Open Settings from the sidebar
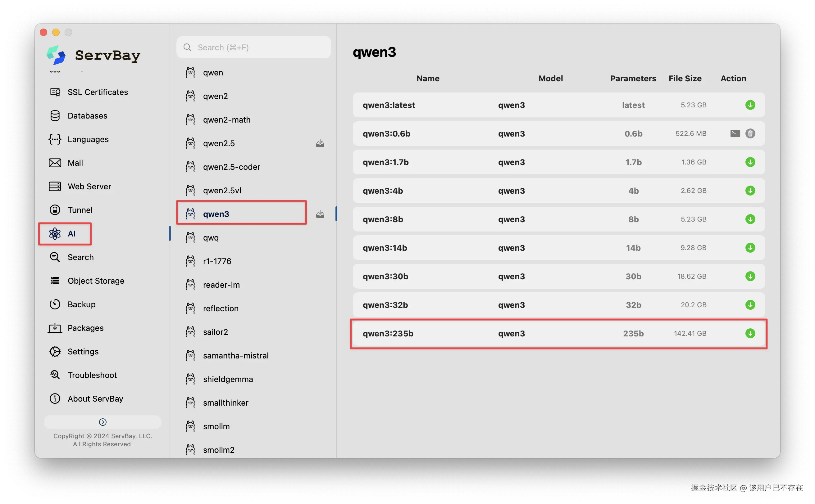 pyautogui.click(x=83, y=352)
